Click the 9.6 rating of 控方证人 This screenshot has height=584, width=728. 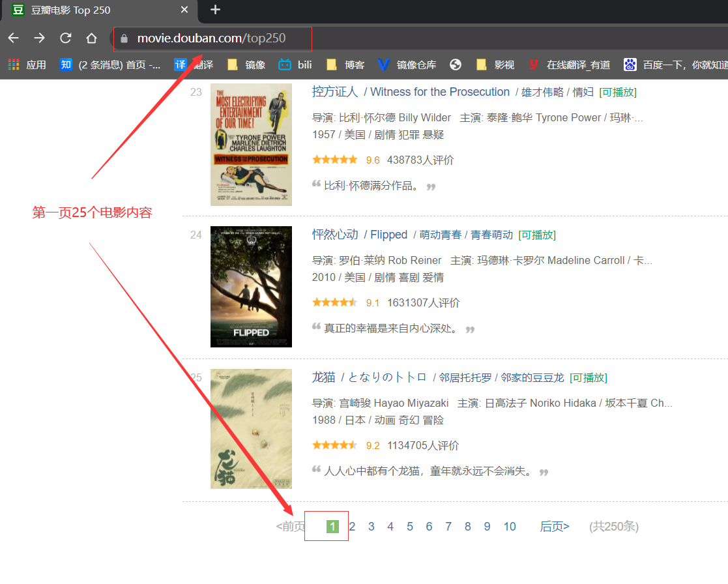(x=373, y=160)
